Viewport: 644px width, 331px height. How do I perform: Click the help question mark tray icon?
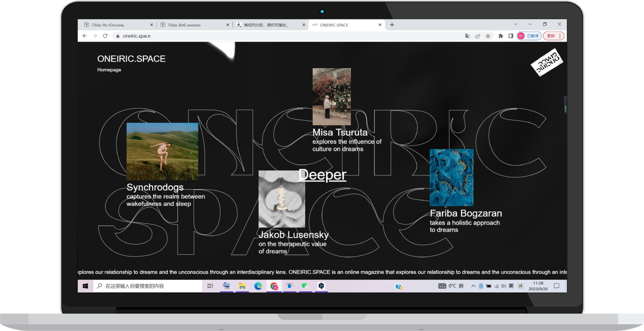(399, 287)
